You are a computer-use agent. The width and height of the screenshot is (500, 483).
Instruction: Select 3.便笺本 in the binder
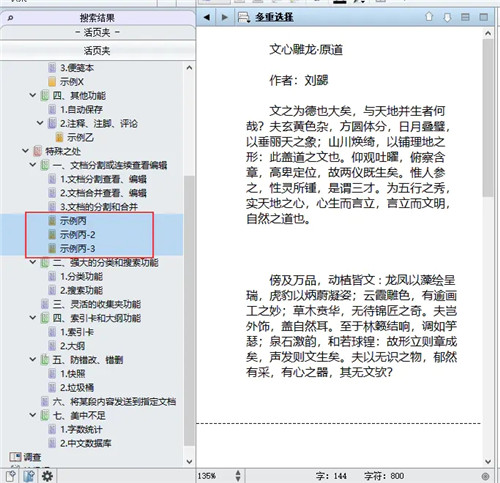tap(77, 68)
